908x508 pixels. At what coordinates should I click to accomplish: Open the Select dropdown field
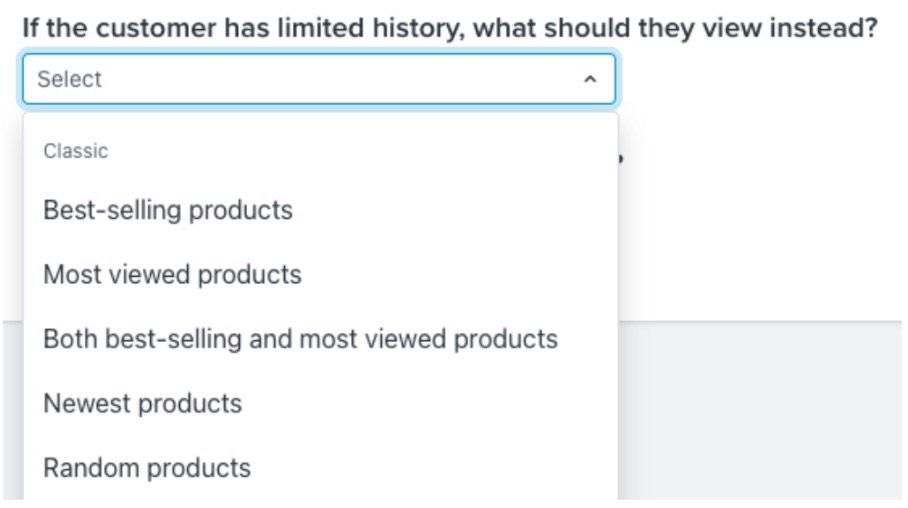tap(318, 79)
